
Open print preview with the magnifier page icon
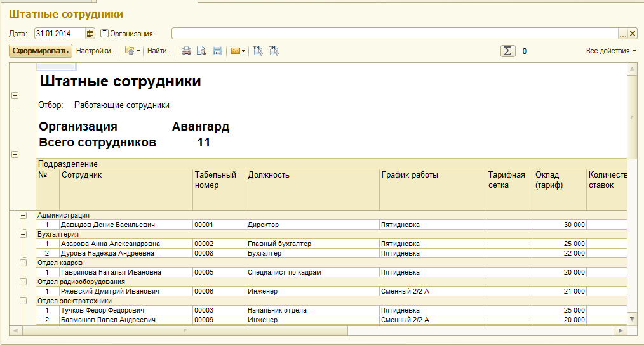click(201, 51)
